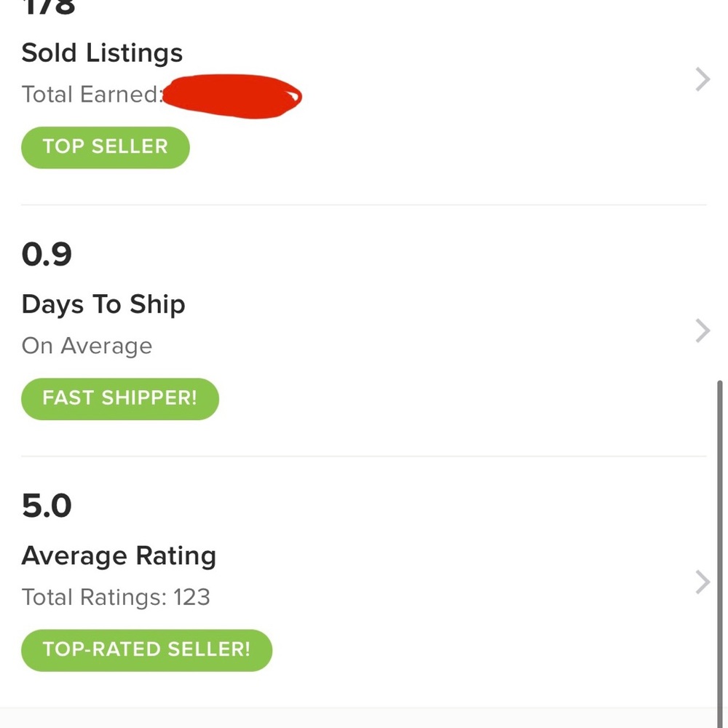Select the 0.9 days value
This screenshot has width=728, height=728.
(x=47, y=255)
